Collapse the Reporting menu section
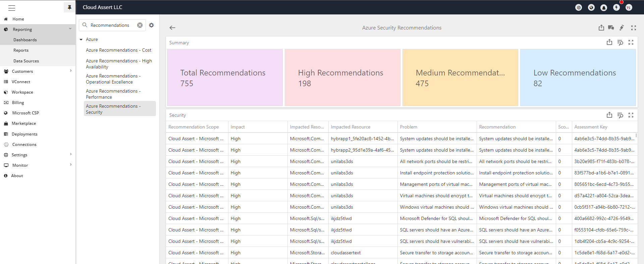The height and width of the screenshot is (264, 644). coord(70,29)
